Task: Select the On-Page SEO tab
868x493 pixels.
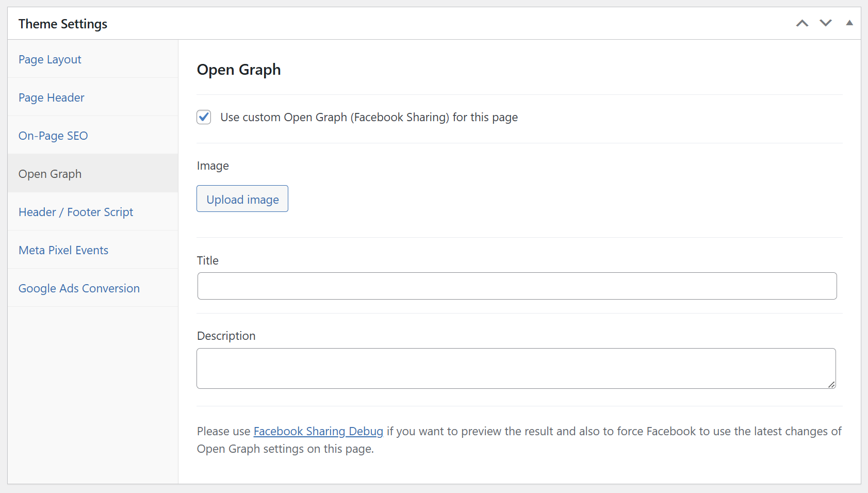Action: [53, 136]
